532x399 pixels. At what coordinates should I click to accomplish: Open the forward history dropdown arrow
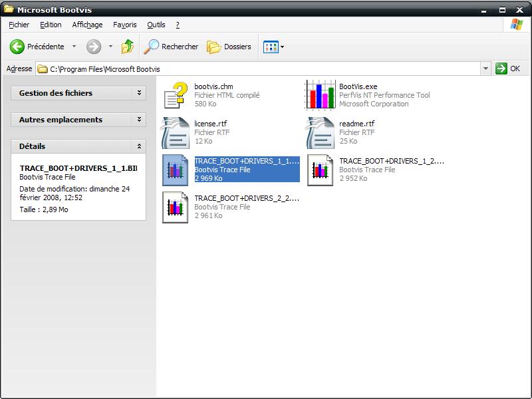(x=110, y=47)
